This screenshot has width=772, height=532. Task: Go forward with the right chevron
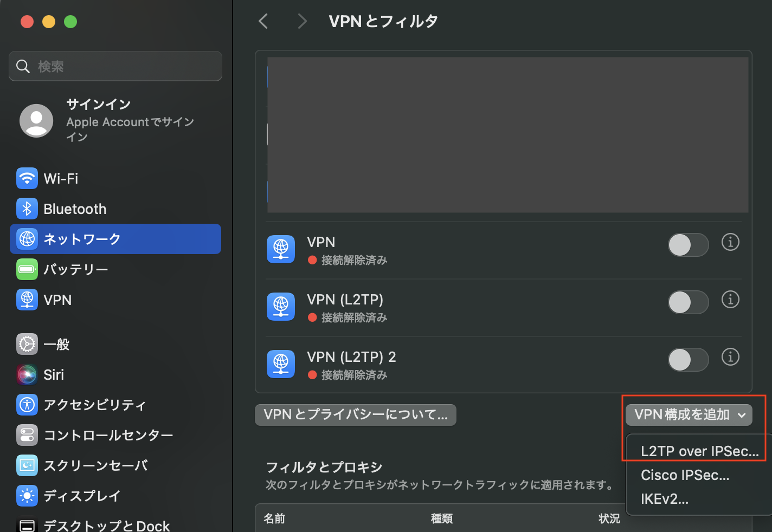pyautogui.click(x=303, y=22)
